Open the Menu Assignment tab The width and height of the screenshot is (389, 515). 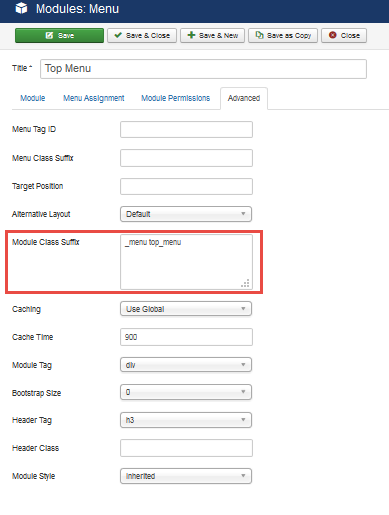94,98
